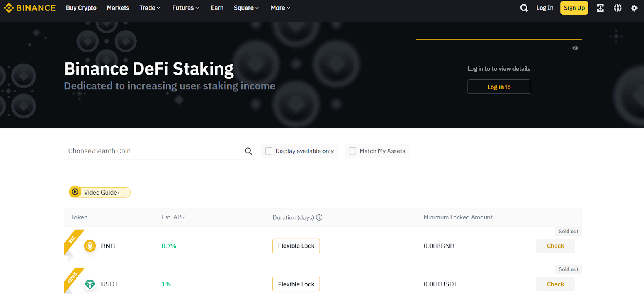Open the Buy Crypto menu item

[x=81, y=8]
